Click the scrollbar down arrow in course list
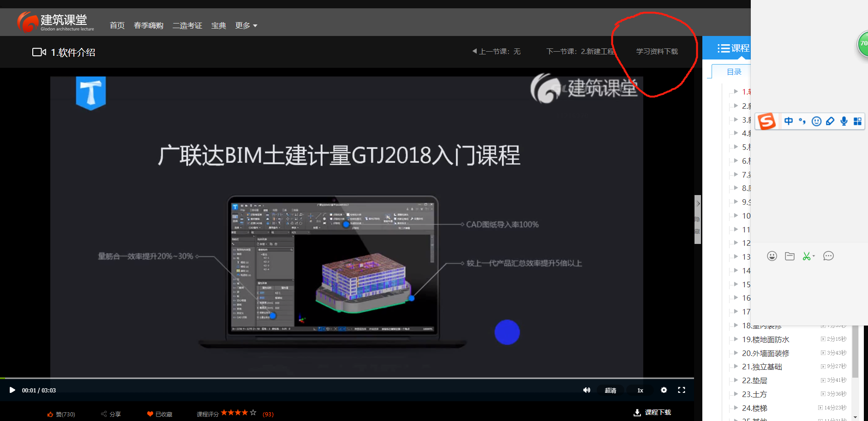 (x=855, y=417)
